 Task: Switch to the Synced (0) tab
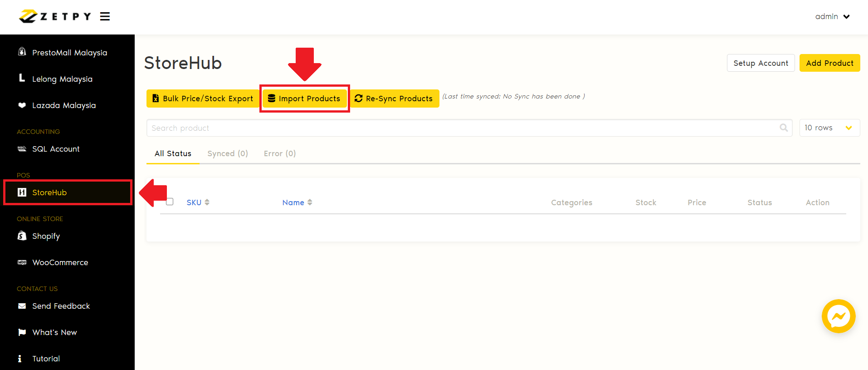point(228,153)
